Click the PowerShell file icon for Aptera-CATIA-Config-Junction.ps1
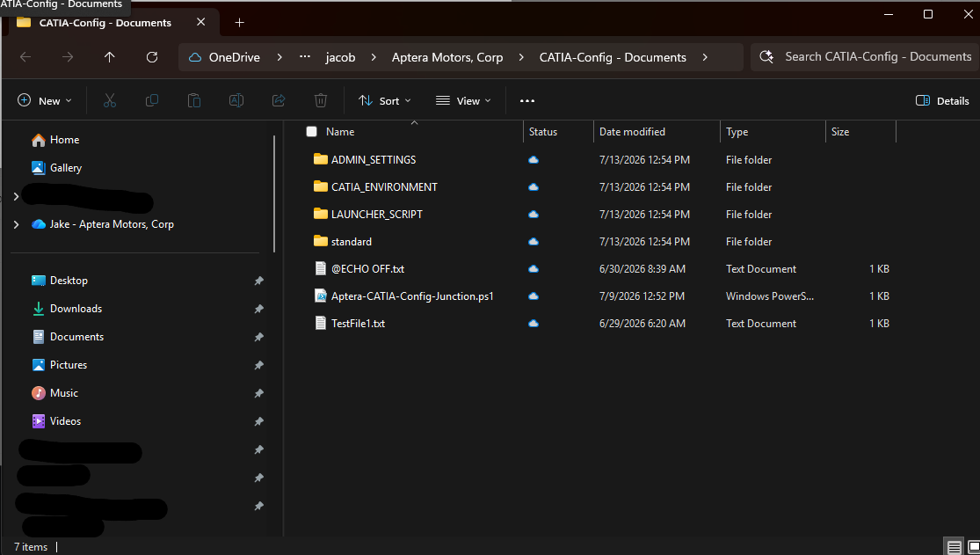980x555 pixels. pos(321,296)
